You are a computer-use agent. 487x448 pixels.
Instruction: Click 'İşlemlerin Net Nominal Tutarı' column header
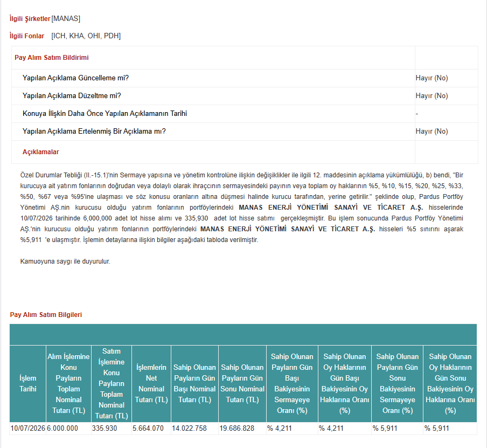(x=151, y=384)
